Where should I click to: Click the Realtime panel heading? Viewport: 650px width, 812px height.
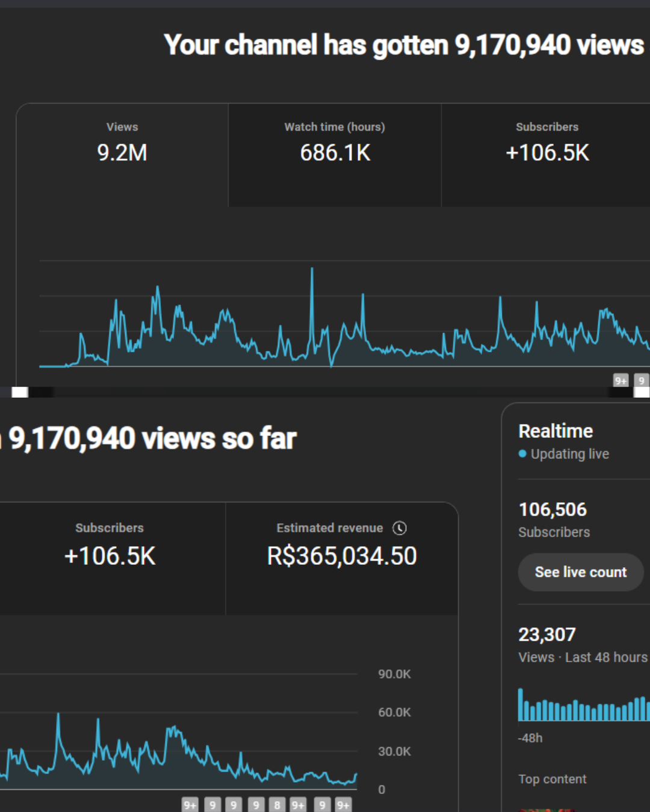coord(556,431)
